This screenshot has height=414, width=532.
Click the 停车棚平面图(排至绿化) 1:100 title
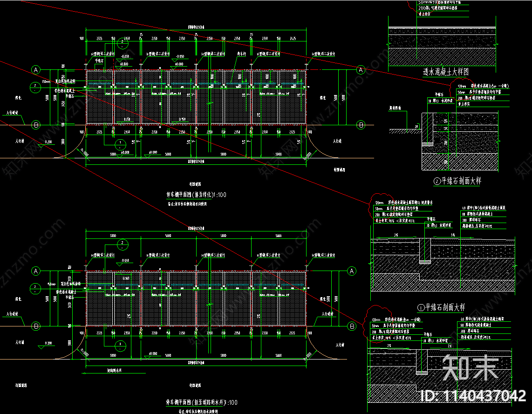tap(196, 195)
